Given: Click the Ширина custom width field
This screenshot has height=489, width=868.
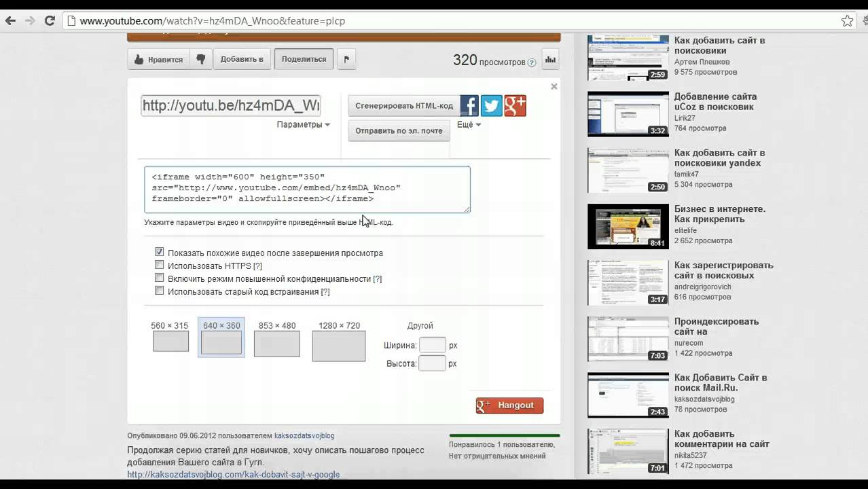Looking at the screenshot, I should [x=432, y=345].
